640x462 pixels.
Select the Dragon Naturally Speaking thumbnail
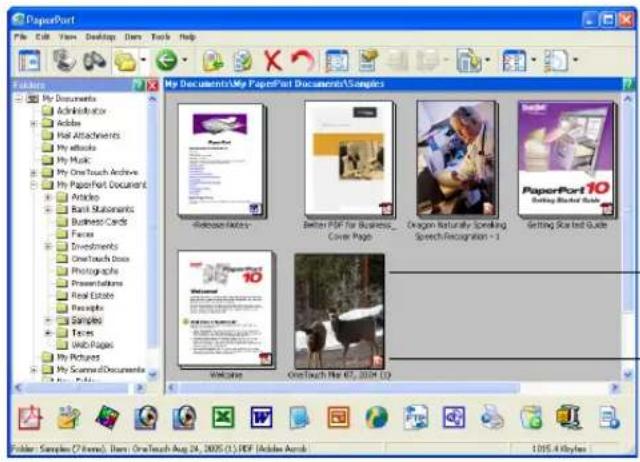[457, 158]
